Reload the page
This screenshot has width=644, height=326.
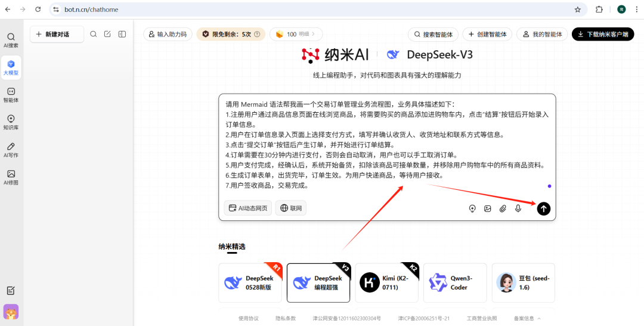point(38,10)
